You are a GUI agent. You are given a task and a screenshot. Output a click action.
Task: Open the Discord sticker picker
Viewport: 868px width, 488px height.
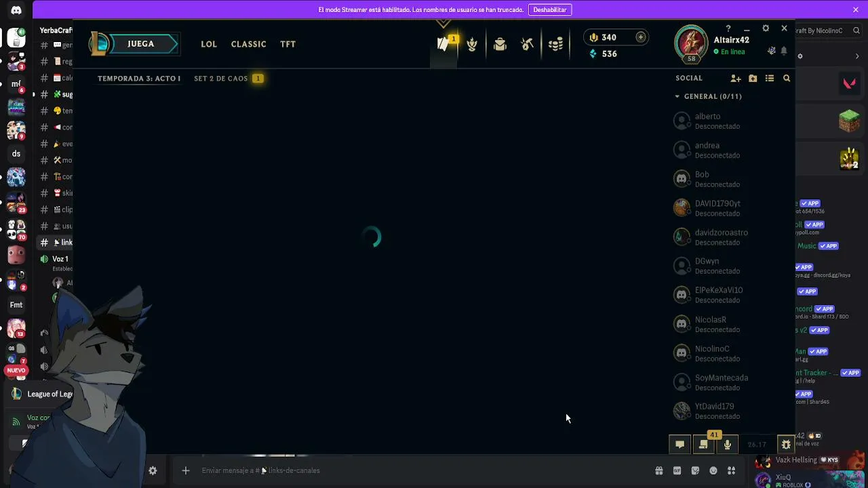(x=695, y=470)
